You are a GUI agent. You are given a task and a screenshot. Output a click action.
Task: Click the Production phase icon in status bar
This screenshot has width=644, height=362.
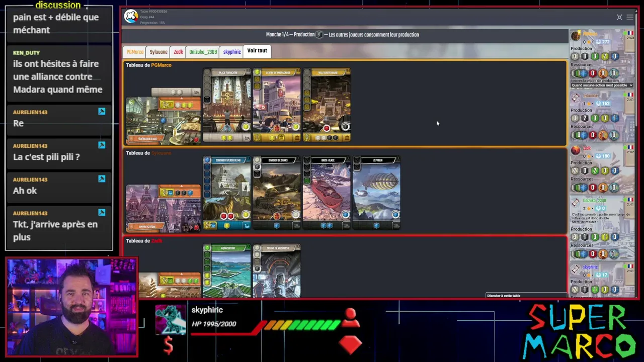[x=319, y=35]
